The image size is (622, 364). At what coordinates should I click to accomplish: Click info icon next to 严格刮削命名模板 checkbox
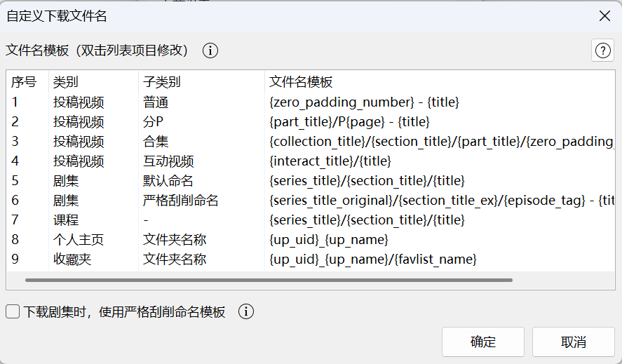tap(246, 312)
